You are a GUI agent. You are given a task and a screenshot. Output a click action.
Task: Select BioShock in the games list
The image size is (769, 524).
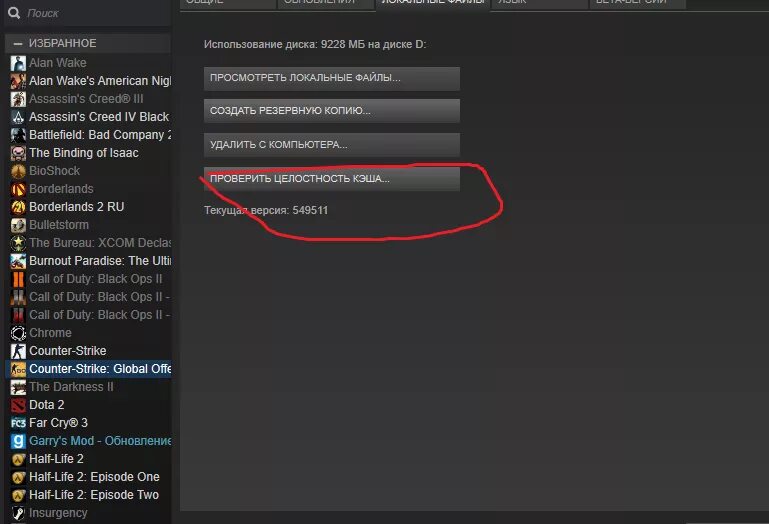tap(90, 171)
